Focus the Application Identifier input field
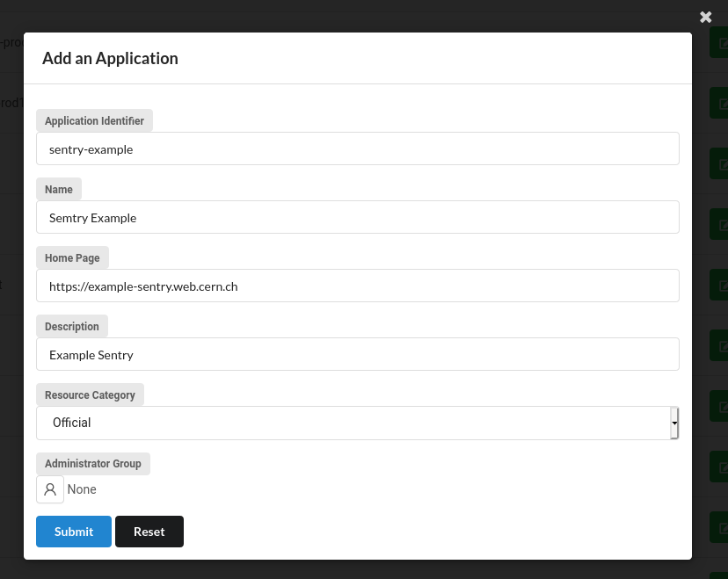728x579 pixels. point(358,148)
